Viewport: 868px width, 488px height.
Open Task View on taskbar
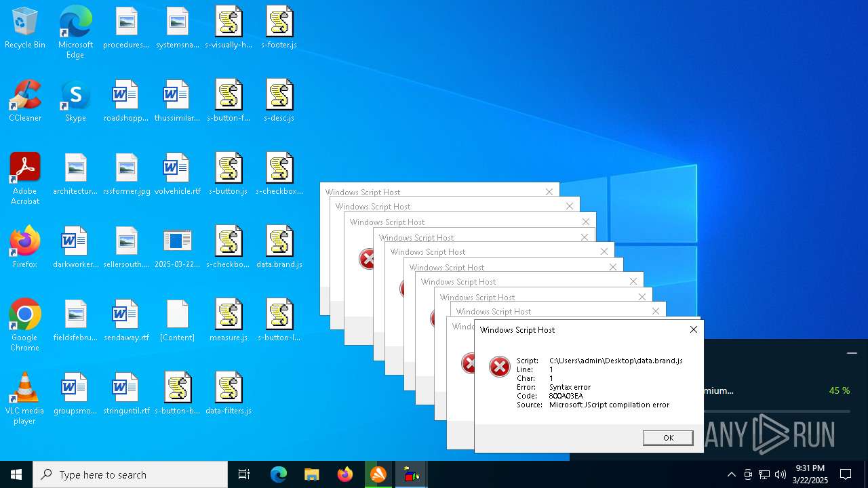coord(244,474)
